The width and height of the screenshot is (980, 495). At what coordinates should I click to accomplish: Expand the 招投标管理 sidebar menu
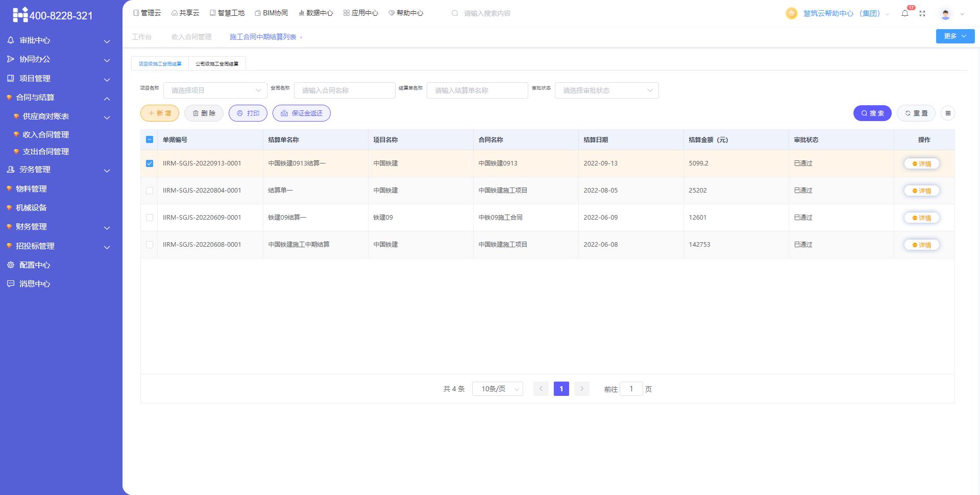click(x=107, y=247)
